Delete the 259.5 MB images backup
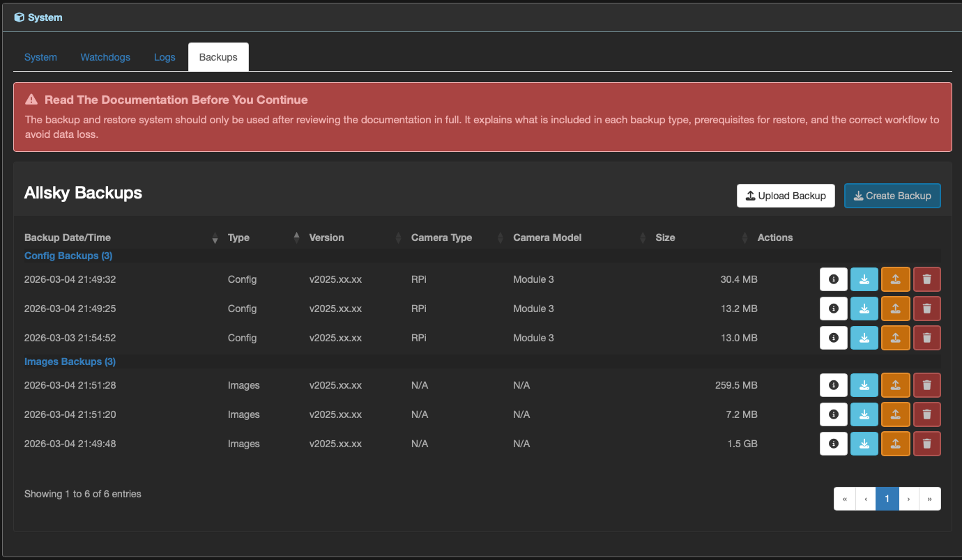Viewport: 962px width, 560px height. point(926,385)
